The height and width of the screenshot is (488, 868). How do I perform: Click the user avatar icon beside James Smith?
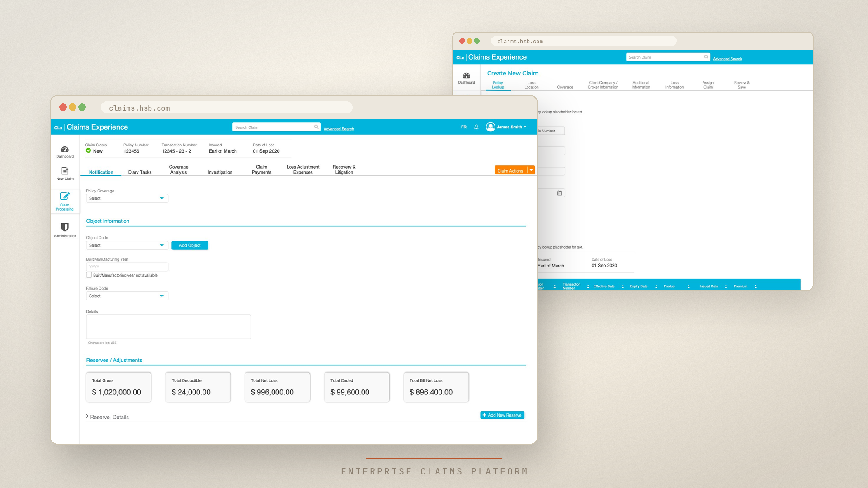pyautogui.click(x=490, y=127)
